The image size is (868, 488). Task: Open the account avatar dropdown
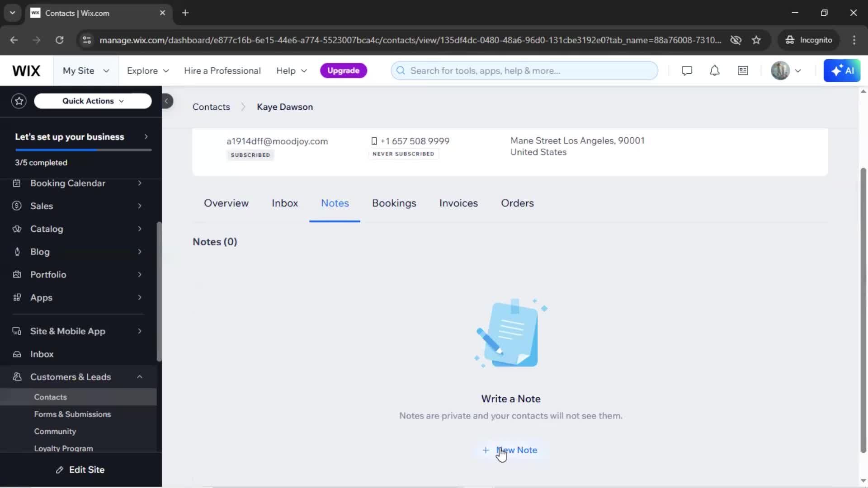[786, 71]
